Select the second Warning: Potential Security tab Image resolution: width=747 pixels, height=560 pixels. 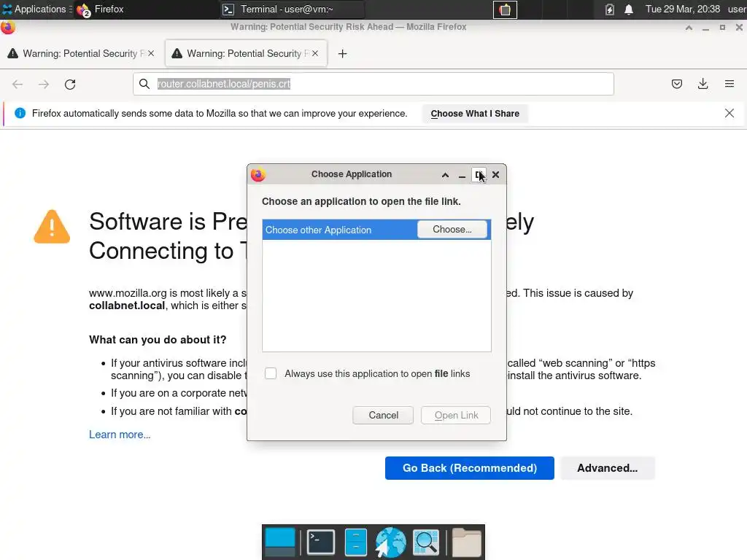click(x=246, y=53)
